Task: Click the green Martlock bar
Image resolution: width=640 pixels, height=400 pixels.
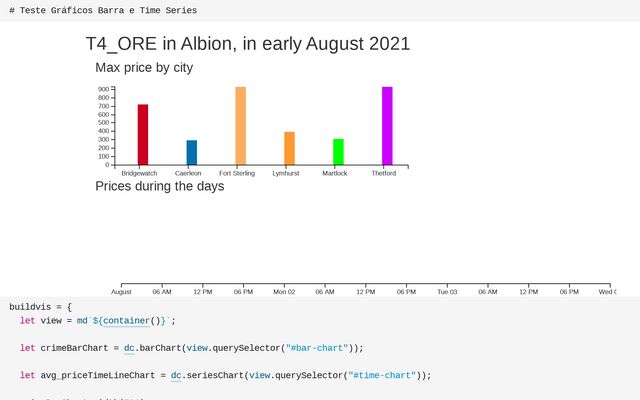Action: (338, 152)
